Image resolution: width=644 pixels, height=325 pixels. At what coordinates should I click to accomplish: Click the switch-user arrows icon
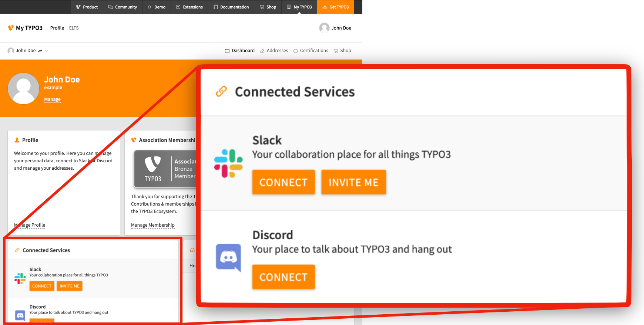tap(40, 51)
